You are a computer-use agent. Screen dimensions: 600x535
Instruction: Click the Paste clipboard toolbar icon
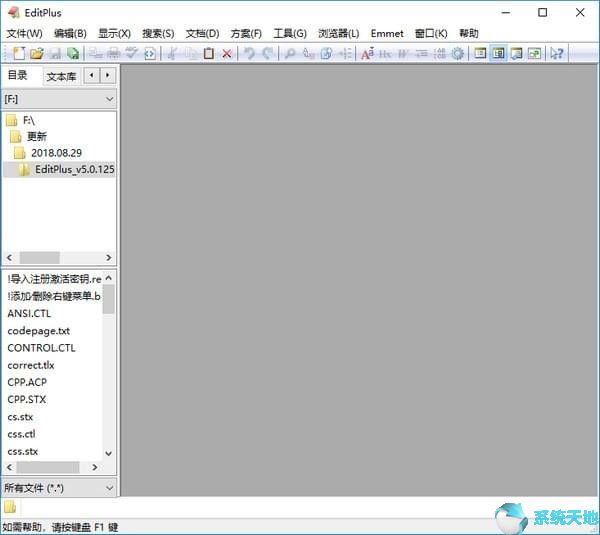208,53
